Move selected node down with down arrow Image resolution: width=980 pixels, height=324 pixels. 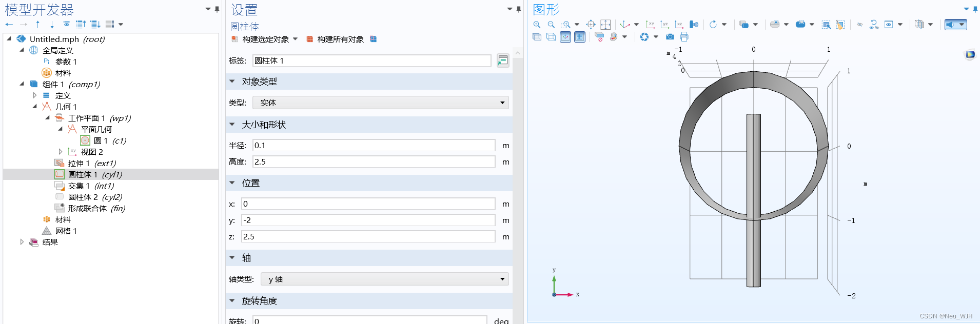(x=52, y=24)
